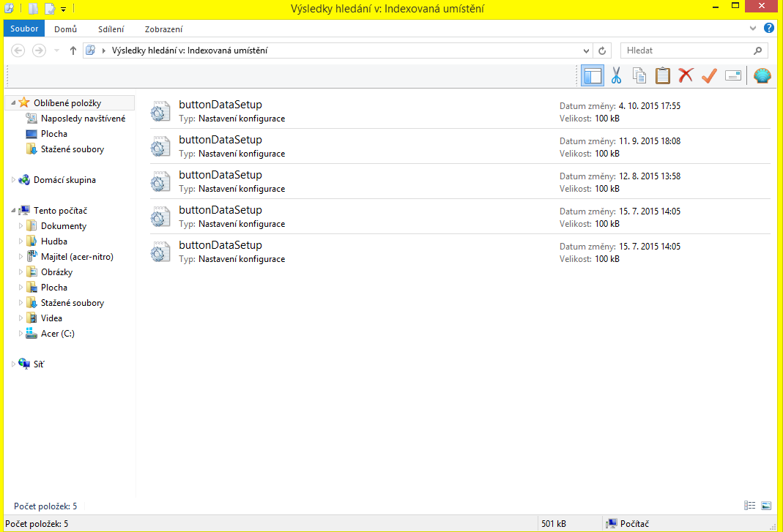Select Acer (C:) drive in sidebar
The width and height of the screenshot is (783, 532).
click(57, 334)
